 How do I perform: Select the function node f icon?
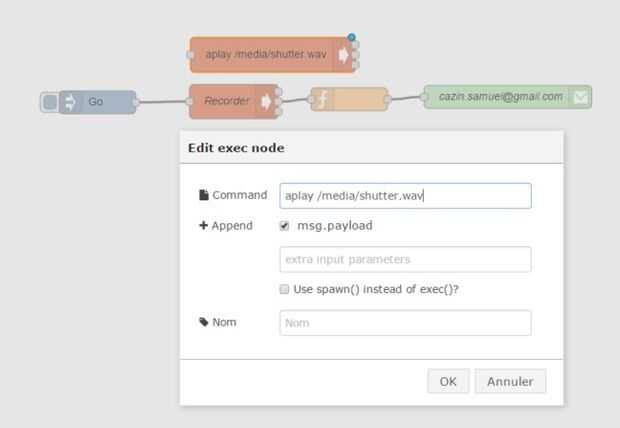tap(323, 100)
